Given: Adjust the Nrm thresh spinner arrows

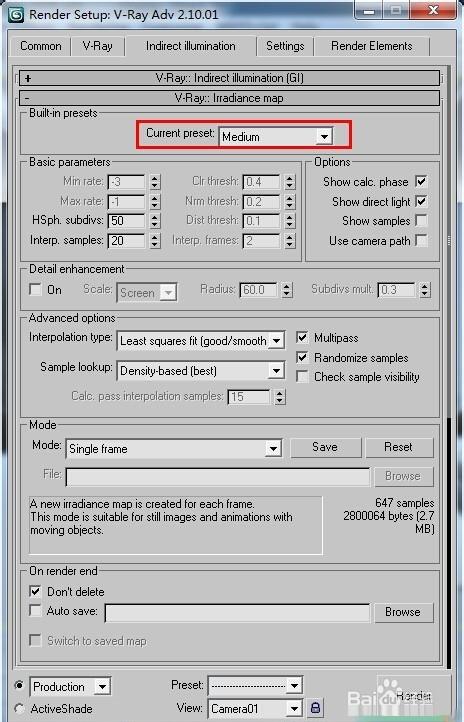Looking at the screenshot, I should (x=289, y=201).
